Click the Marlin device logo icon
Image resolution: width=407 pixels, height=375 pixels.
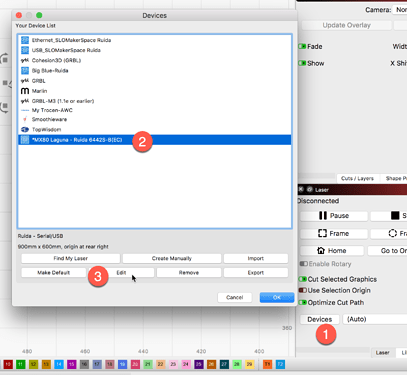tap(25, 91)
